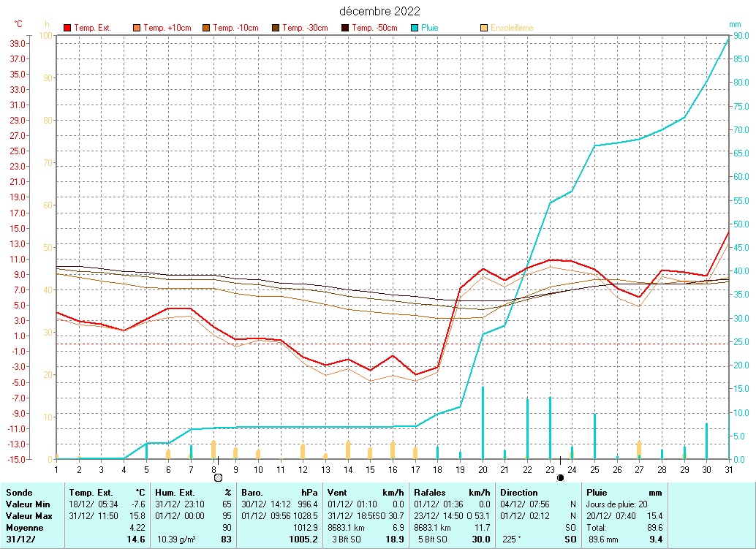Select the Temp. -30cm legend label
Screen dimensions: 756x549
[305, 29]
